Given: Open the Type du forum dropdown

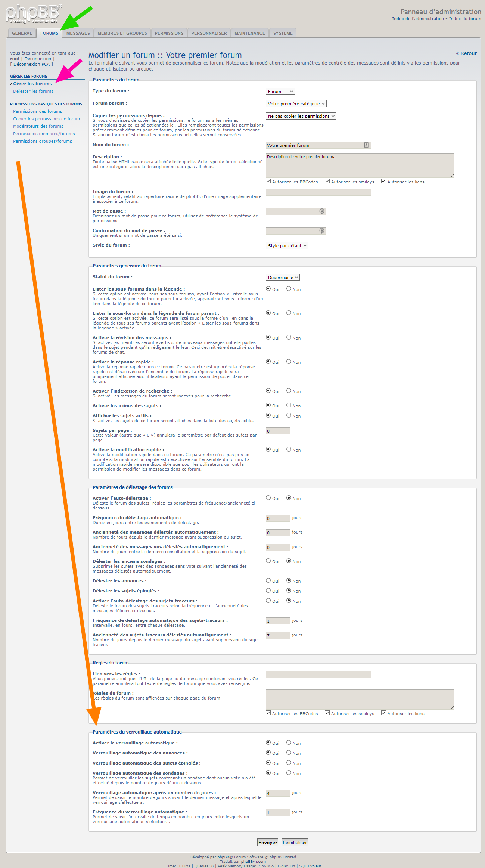Looking at the screenshot, I should pyautogui.click(x=280, y=92).
